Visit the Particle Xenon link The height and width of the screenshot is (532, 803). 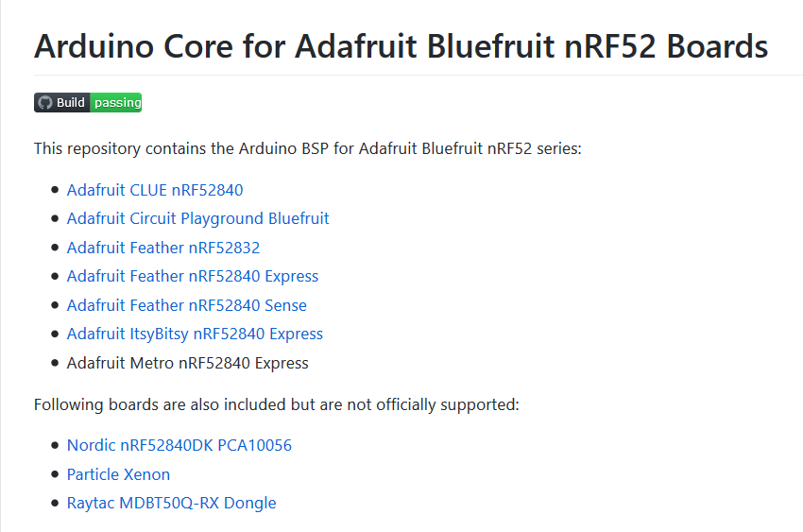[x=118, y=474]
